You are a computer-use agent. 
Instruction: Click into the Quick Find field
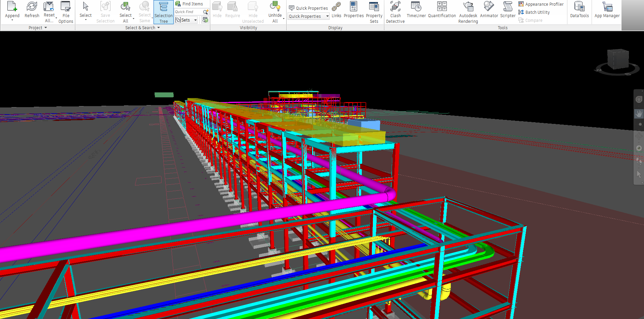(x=188, y=12)
